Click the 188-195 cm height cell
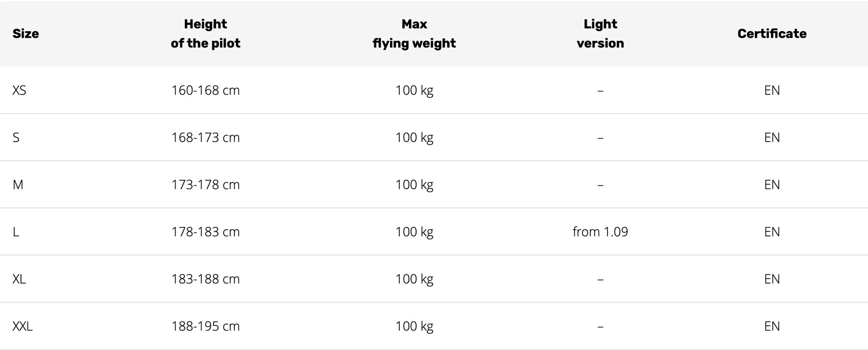The height and width of the screenshot is (350, 868). coord(205,326)
